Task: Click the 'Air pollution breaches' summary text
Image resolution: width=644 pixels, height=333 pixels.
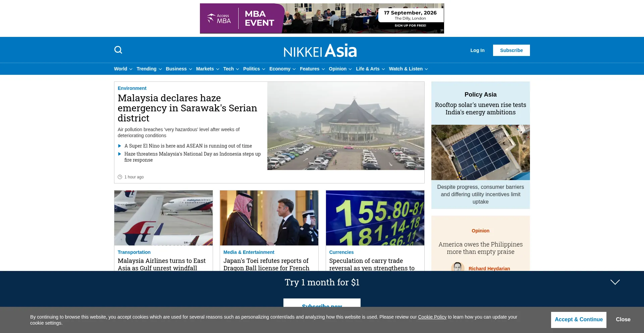Action: click(x=179, y=132)
